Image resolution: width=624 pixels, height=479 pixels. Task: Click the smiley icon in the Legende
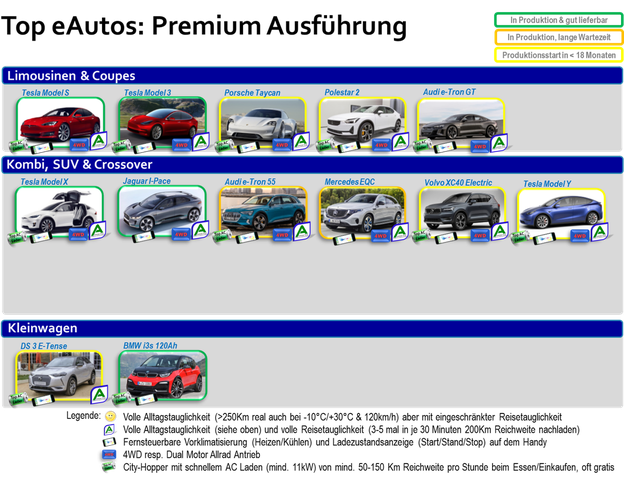110,417
